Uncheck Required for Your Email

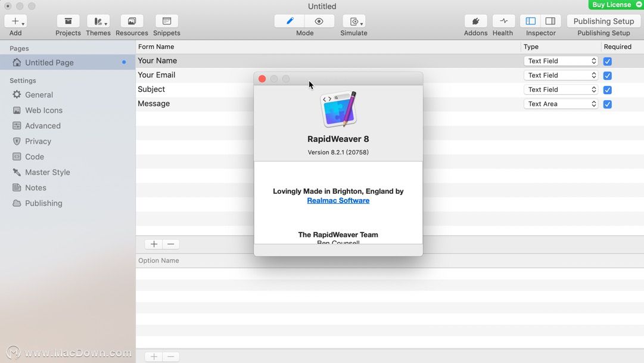(608, 76)
